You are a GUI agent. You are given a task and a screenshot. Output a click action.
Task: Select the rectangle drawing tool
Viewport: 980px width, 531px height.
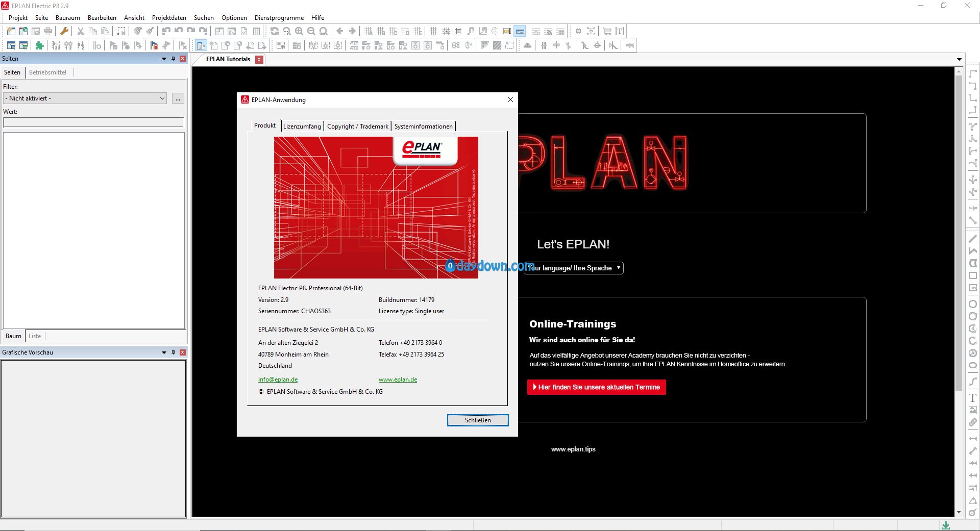(973, 275)
